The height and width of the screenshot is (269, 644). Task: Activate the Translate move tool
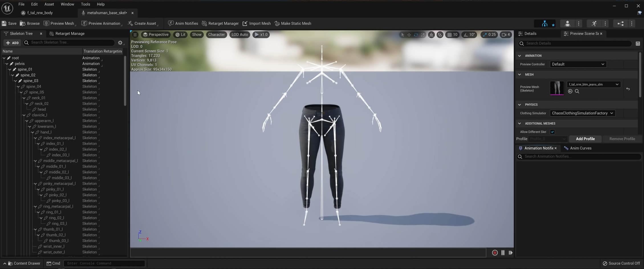[409, 35]
